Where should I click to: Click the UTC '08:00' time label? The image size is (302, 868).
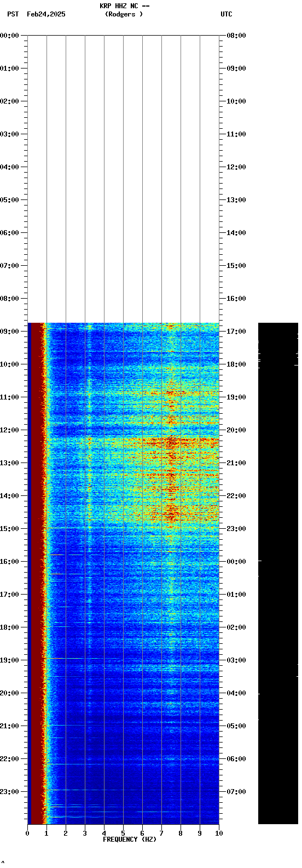(236, 36)
